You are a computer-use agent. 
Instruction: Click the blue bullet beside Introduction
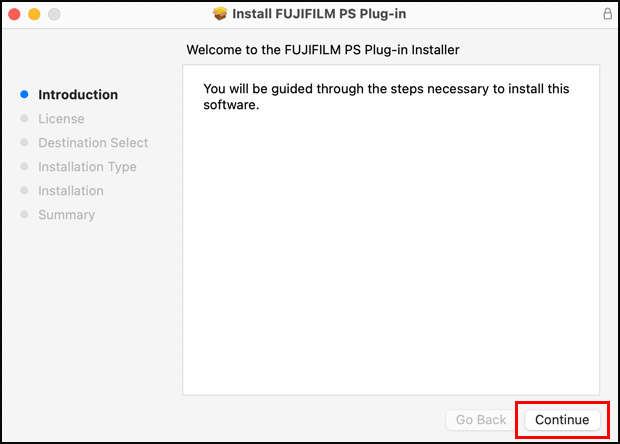click(24, 95)
